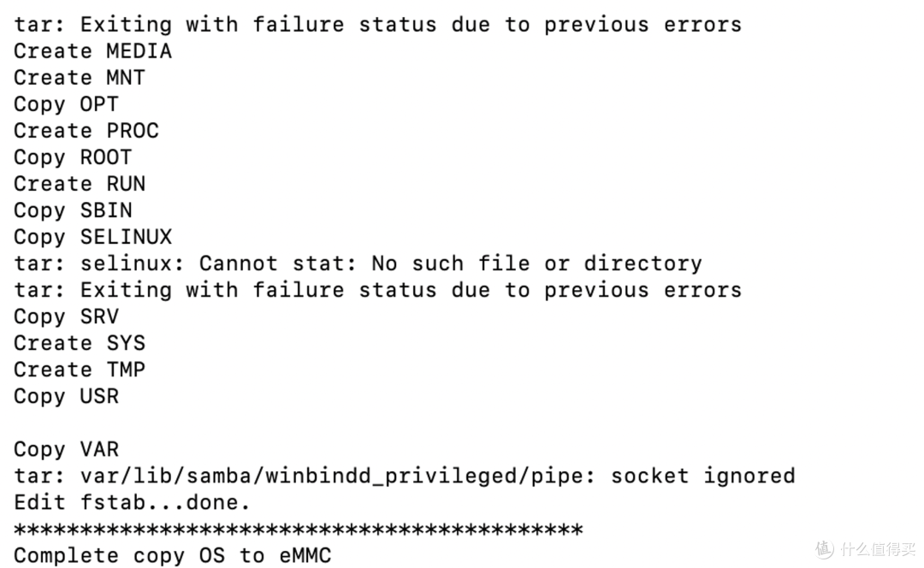Click the 'Create RUN' output line
The width and height of the screenshot is (924, 568).
80,184
